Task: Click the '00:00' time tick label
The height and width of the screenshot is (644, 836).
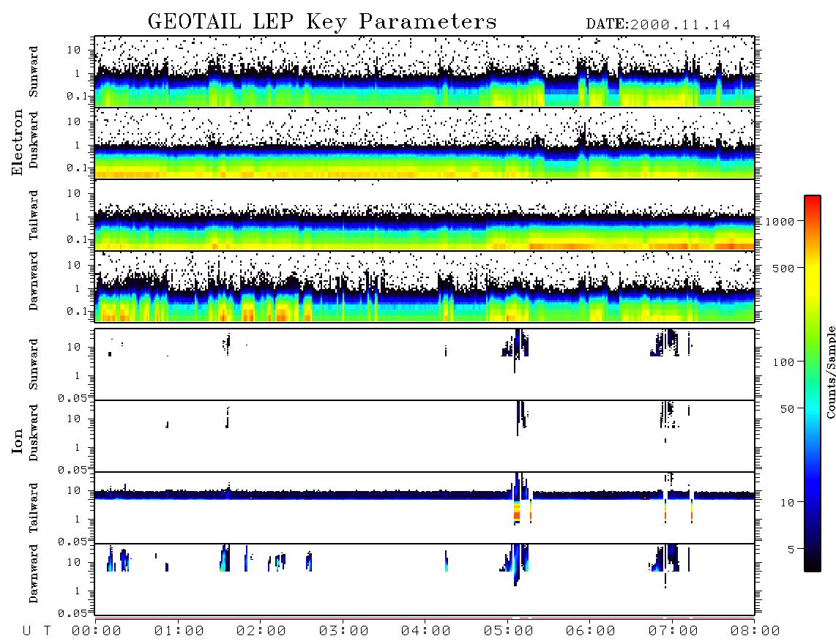Action: click(97, 632)
